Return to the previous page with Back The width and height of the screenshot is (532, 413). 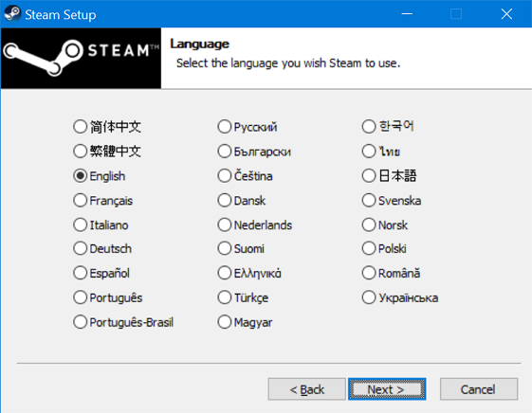pyautogui.click(x=306, y=389)
